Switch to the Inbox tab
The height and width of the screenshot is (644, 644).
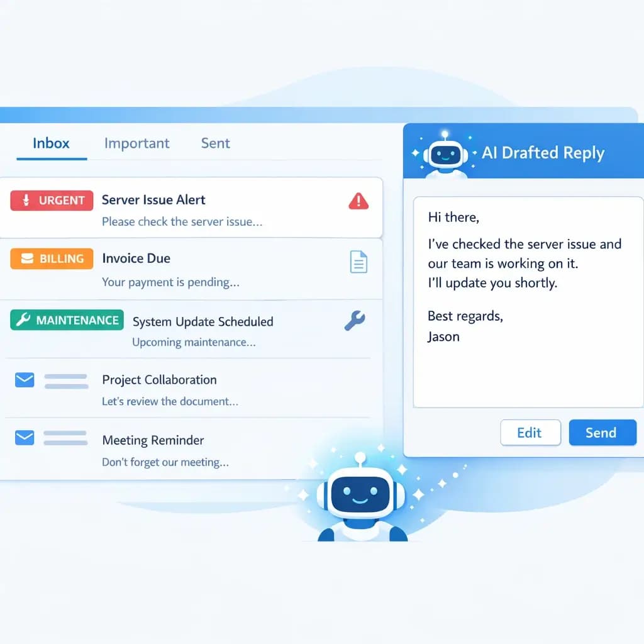tap(51, 143)
